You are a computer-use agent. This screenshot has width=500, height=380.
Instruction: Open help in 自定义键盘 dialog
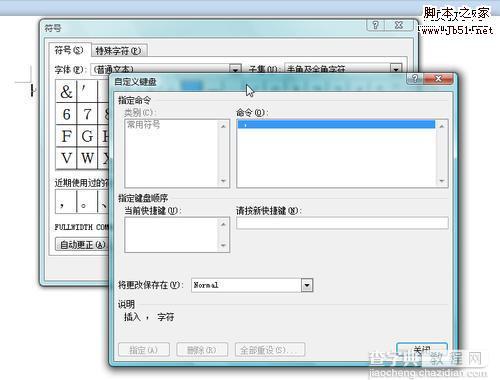click(415, 79)
